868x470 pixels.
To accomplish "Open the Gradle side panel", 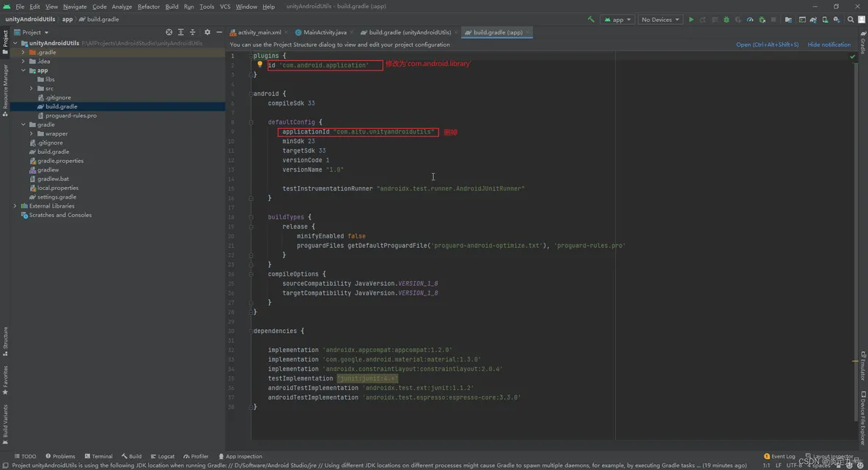I will 863,42.
